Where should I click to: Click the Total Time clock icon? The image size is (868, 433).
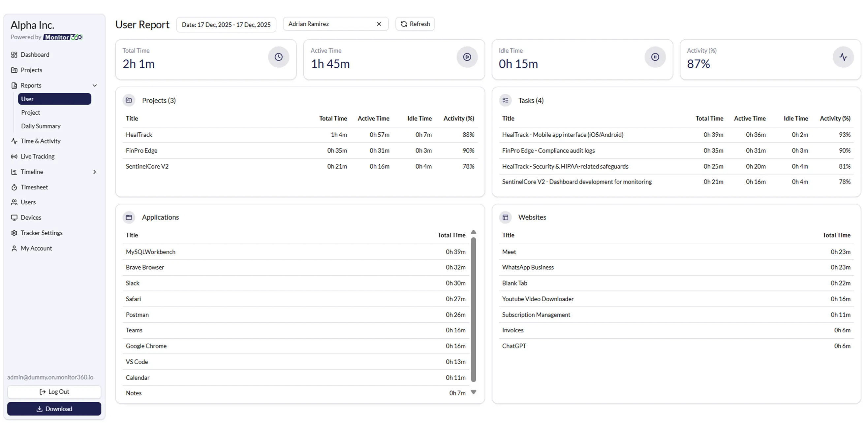coord(279,57)
